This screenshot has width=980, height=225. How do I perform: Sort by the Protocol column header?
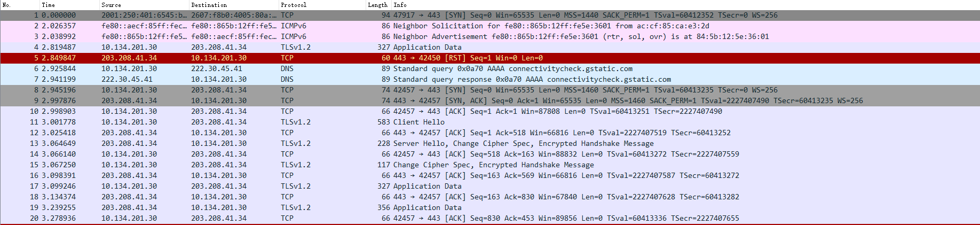pos(321,5)
